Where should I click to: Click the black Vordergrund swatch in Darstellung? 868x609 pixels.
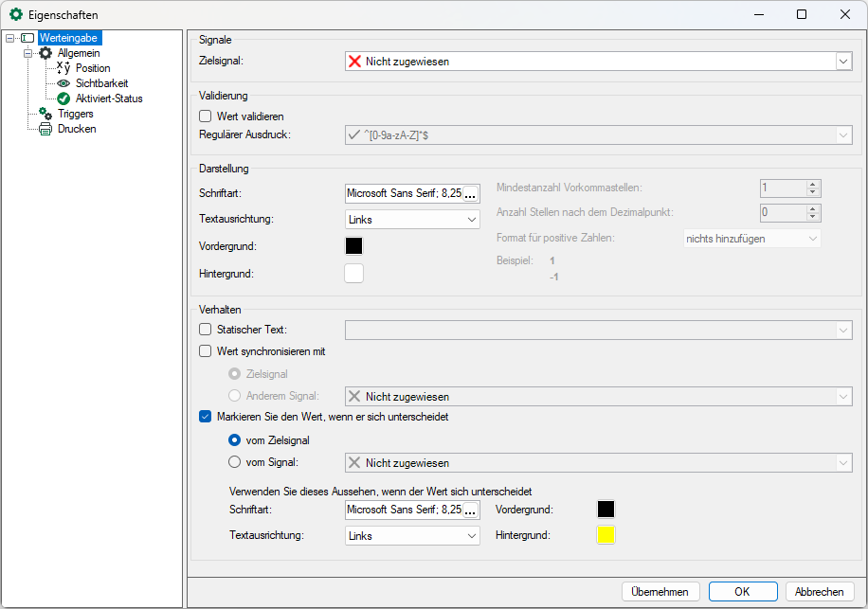pos(353,246)
